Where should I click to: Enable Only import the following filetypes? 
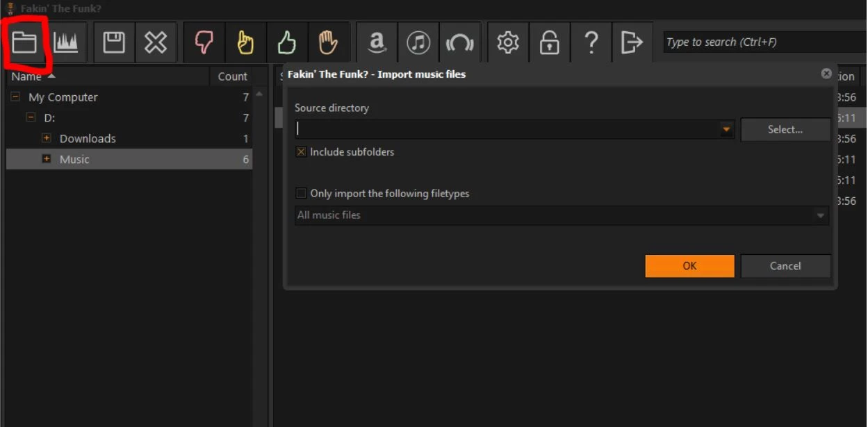pyautogui.click(x=301, y=194)
